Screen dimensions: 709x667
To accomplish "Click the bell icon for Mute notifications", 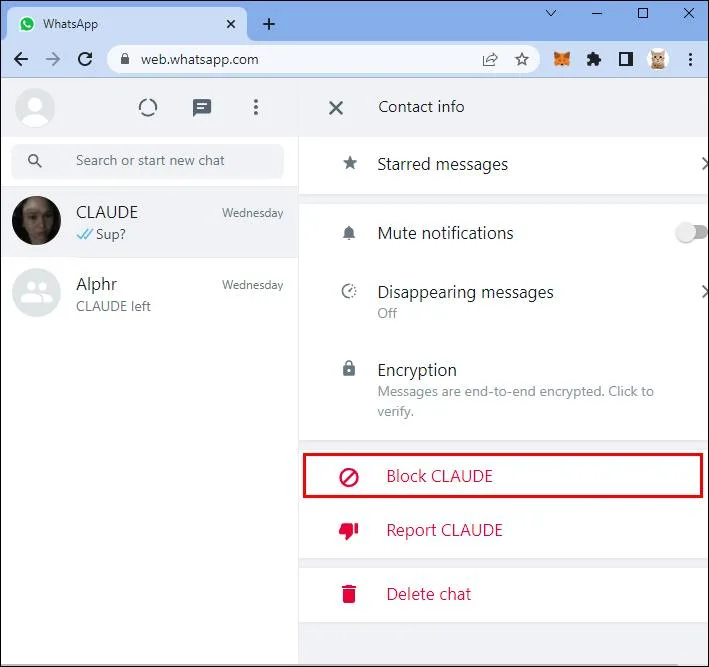I will coord(349,233).
